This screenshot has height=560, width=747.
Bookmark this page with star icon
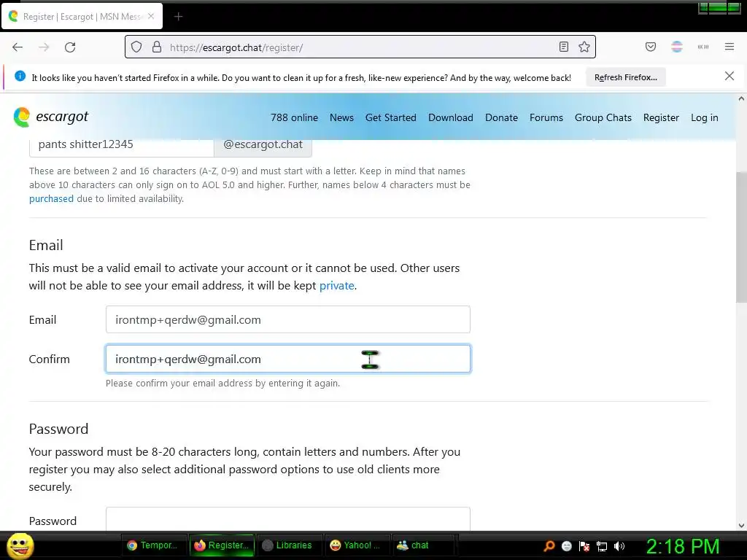(584, 47)
